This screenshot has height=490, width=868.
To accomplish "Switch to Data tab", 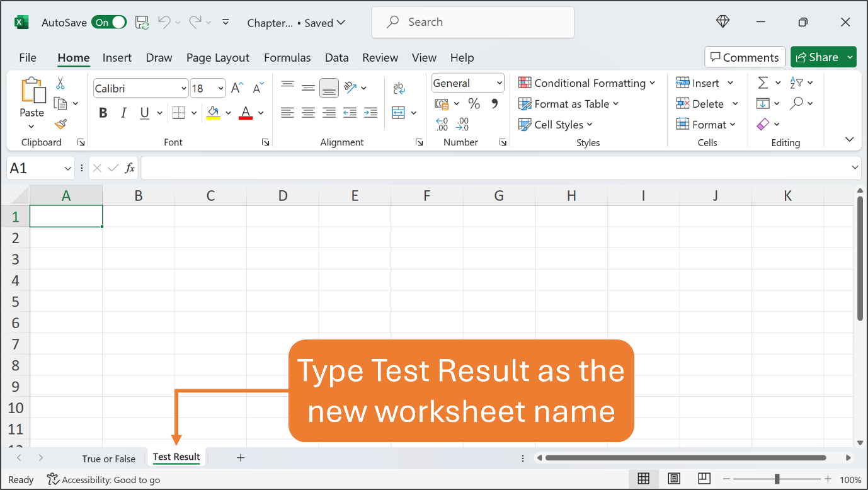I will tap(337, 57).
